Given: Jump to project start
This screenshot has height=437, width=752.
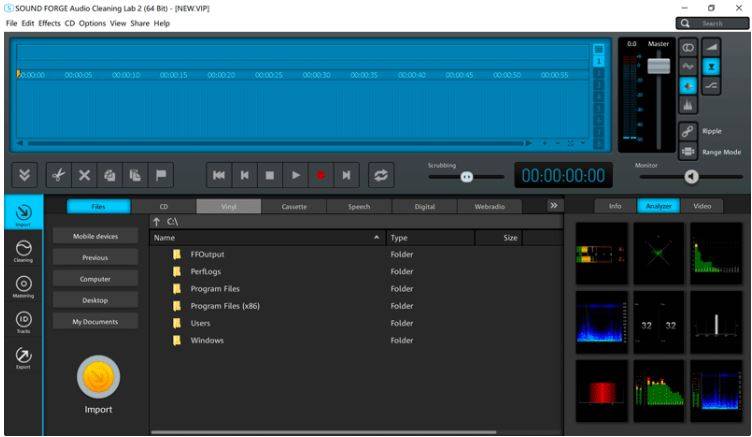Looking at the screenshot, I should 219,175.
